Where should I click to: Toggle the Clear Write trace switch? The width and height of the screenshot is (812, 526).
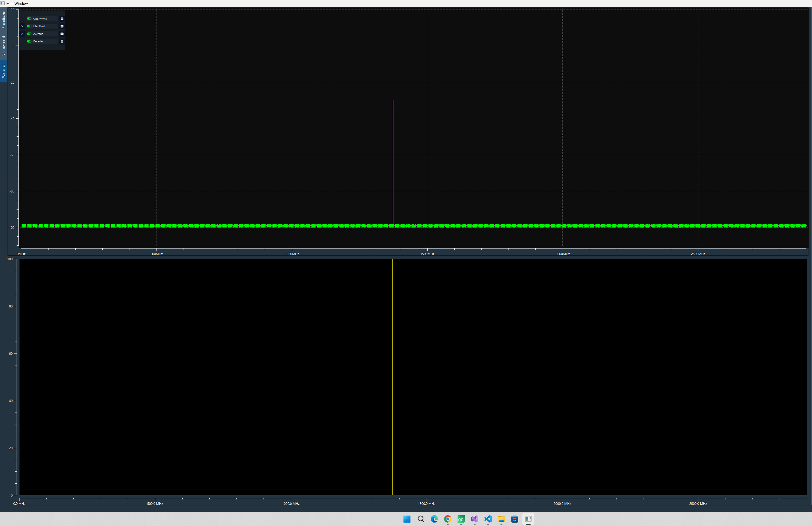coord(29,19)
